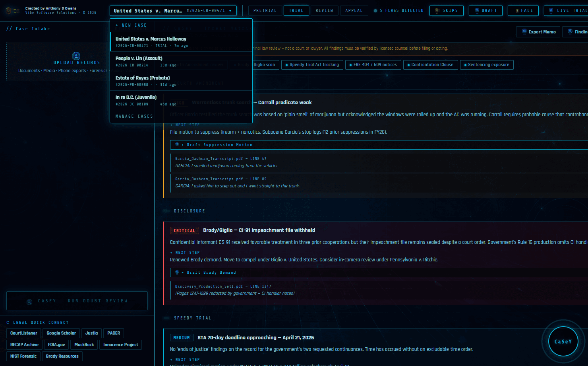Click the DRAFT button

485,11
